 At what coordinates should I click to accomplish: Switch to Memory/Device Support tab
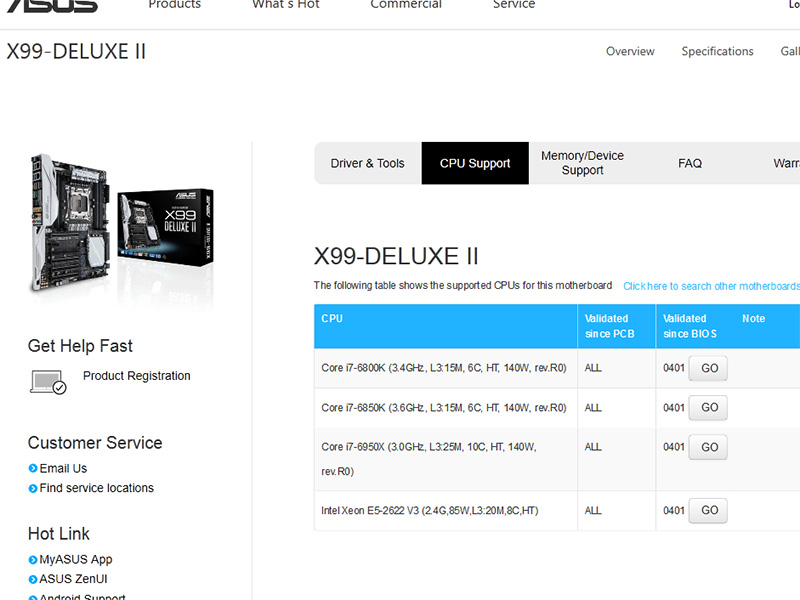582,163
